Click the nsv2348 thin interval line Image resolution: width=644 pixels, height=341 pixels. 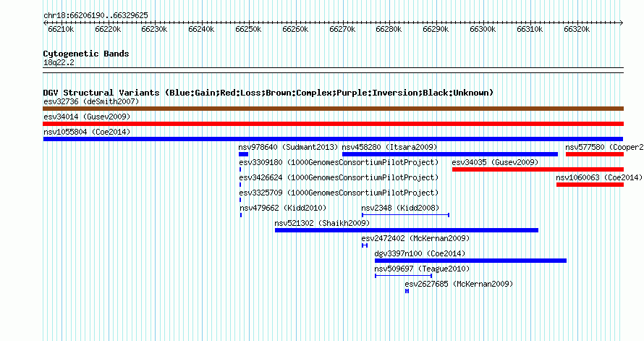pyautogui.click(x=405, y=215)
